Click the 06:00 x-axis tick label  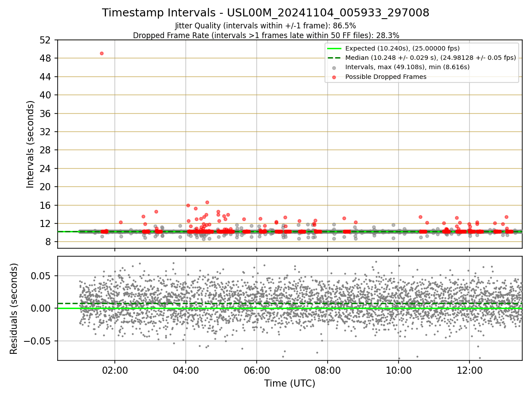[x=257, y=370]
